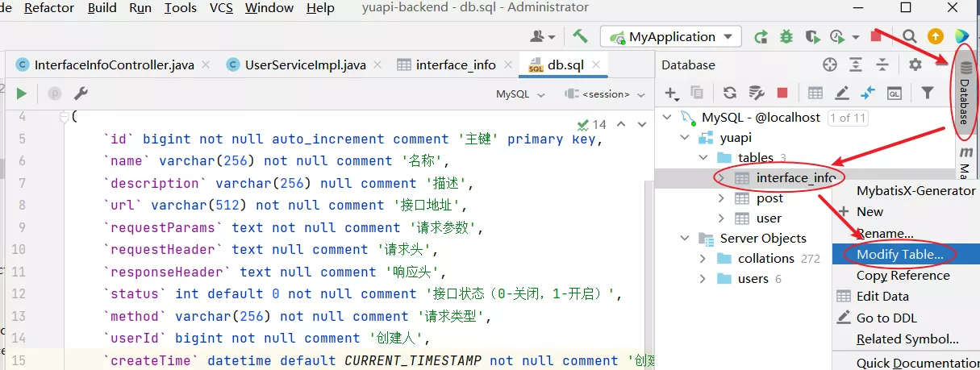The image size is (980, 370).
Task: Click the plus New icon in Database panel
Action: pyautogui.click(x=671, y=93)
